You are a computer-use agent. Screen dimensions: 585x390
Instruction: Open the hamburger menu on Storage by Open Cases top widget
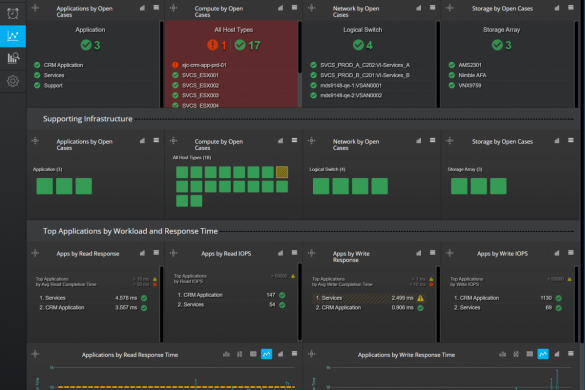point(570,8)
